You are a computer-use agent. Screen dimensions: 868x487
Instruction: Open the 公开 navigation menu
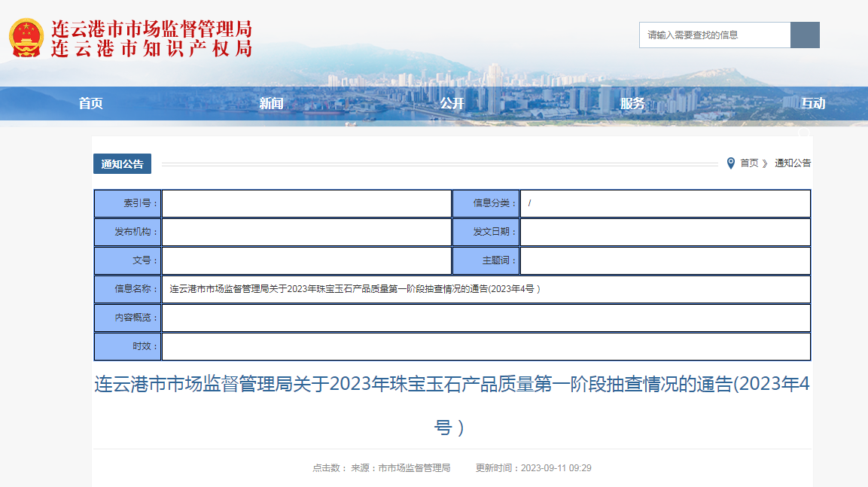click(452, 103)
